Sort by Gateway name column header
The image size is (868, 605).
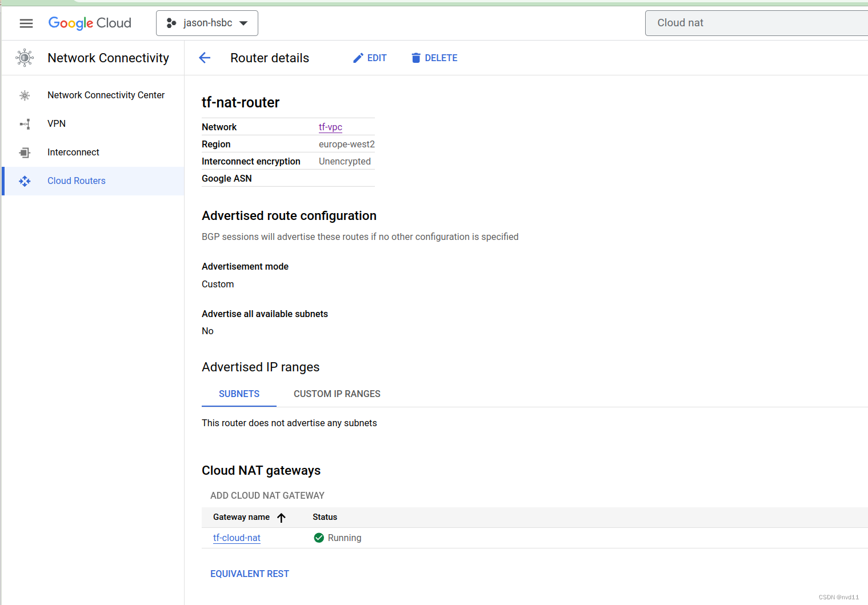[241, 517]
